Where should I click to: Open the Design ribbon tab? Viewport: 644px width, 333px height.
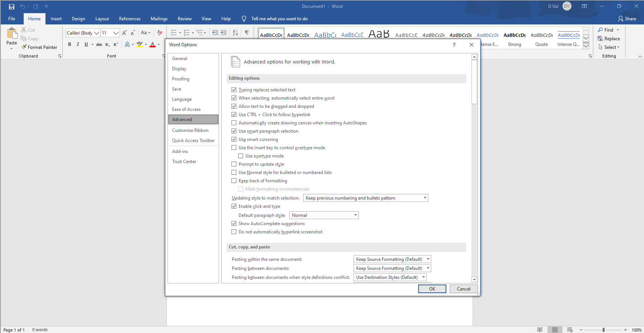[79, 19]
